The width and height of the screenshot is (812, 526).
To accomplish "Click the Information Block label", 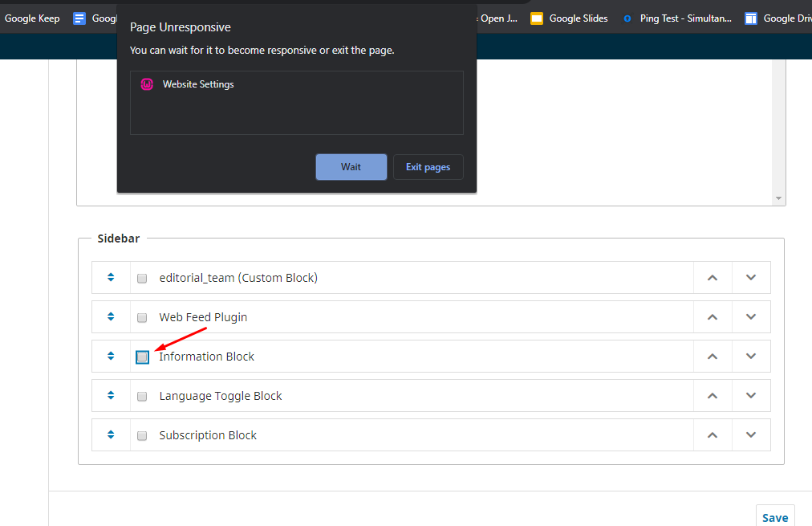I will tap(207, 357).
